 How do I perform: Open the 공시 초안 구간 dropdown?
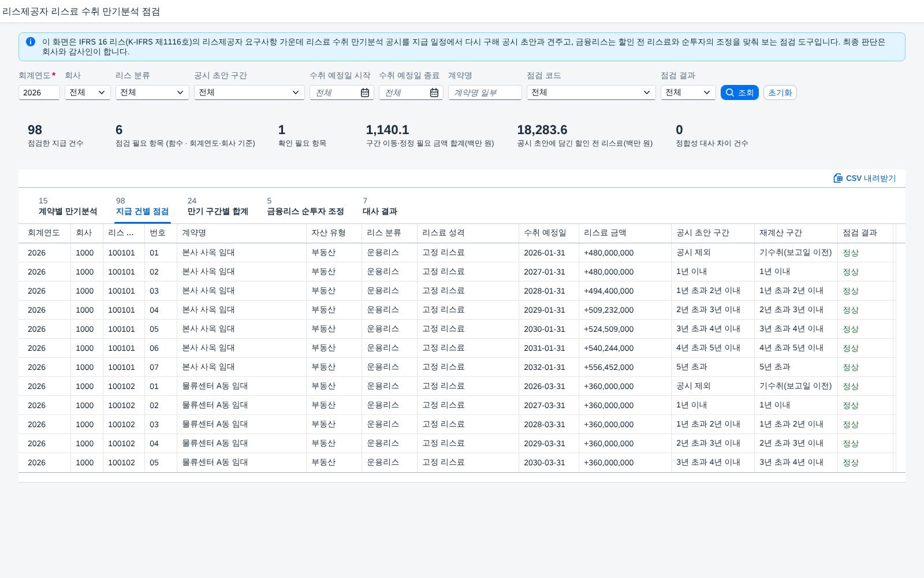pyautogui.click(x=249, y=92)
